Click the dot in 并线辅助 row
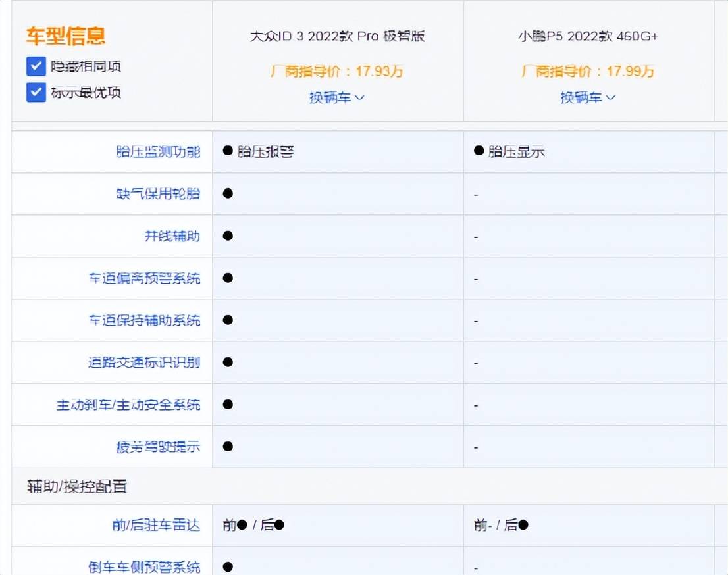This screenshot has height=575, width=728. (x=228, y=236)
